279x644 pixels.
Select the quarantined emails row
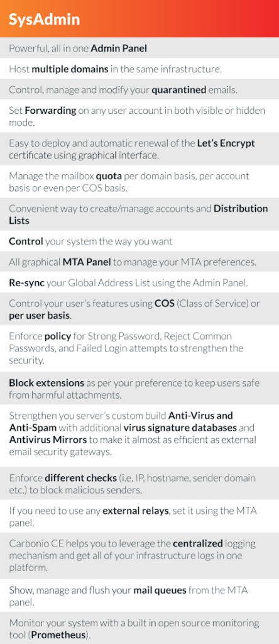click(139, 89)
